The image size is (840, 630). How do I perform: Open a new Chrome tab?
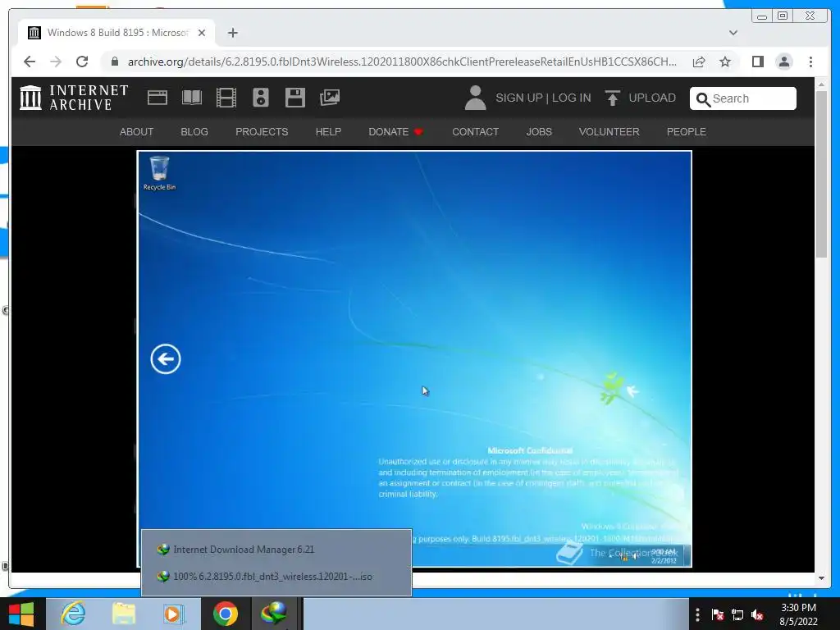tap(232, 33)
